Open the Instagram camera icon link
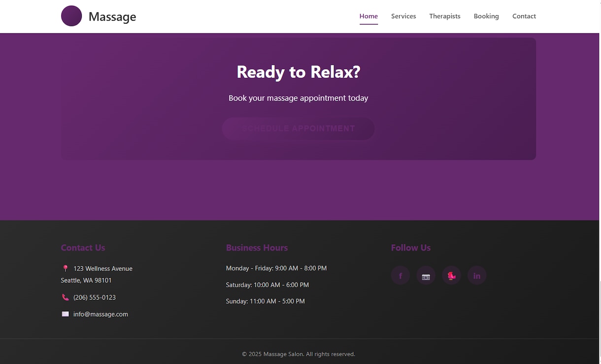601x364 pixels. pos(426,275)
